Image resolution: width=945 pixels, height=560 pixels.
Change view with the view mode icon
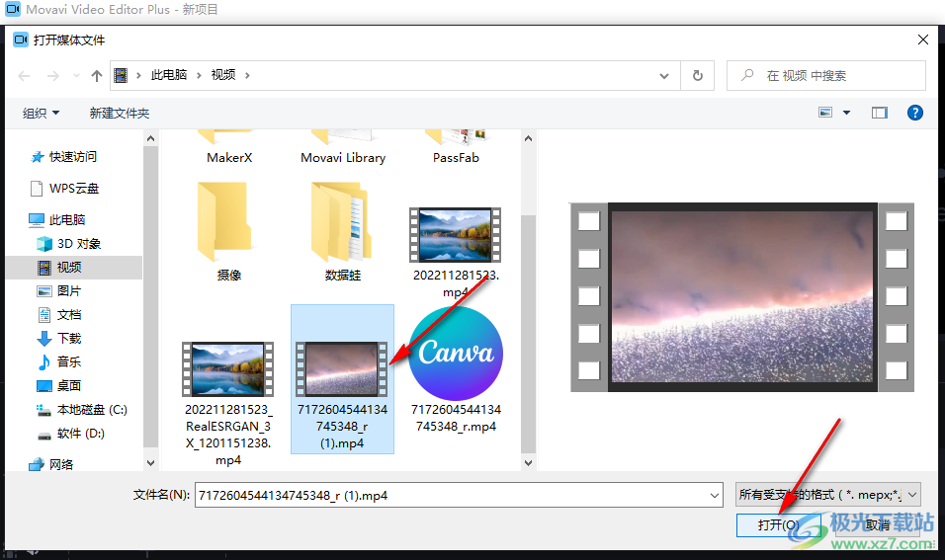point(825,113)
